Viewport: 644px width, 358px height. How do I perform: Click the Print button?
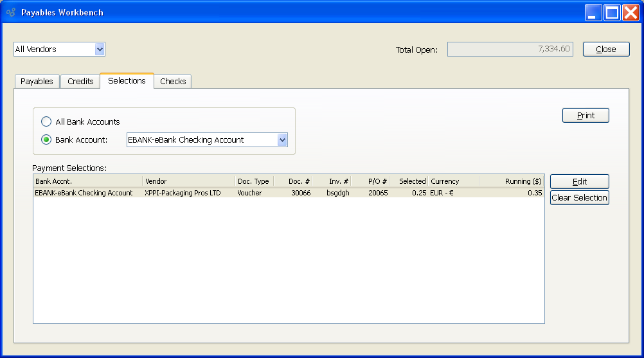(586, 115)
